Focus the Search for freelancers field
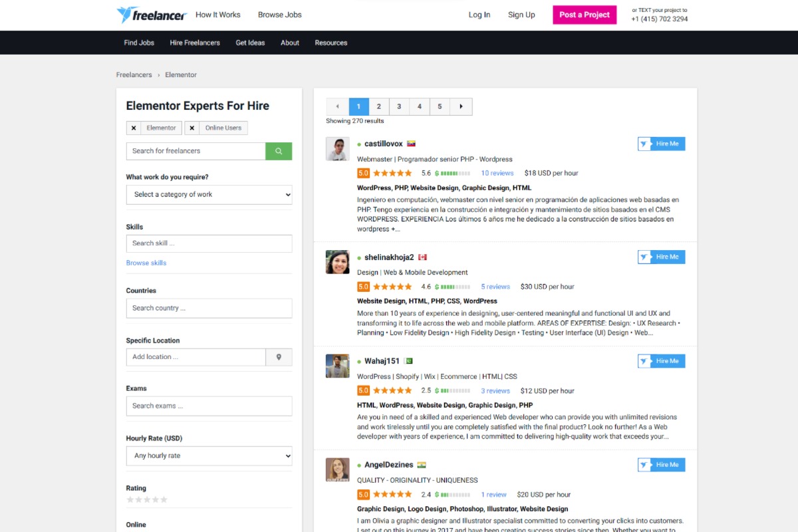This screenshot has height=532, width=798. (x=196, y=151)
